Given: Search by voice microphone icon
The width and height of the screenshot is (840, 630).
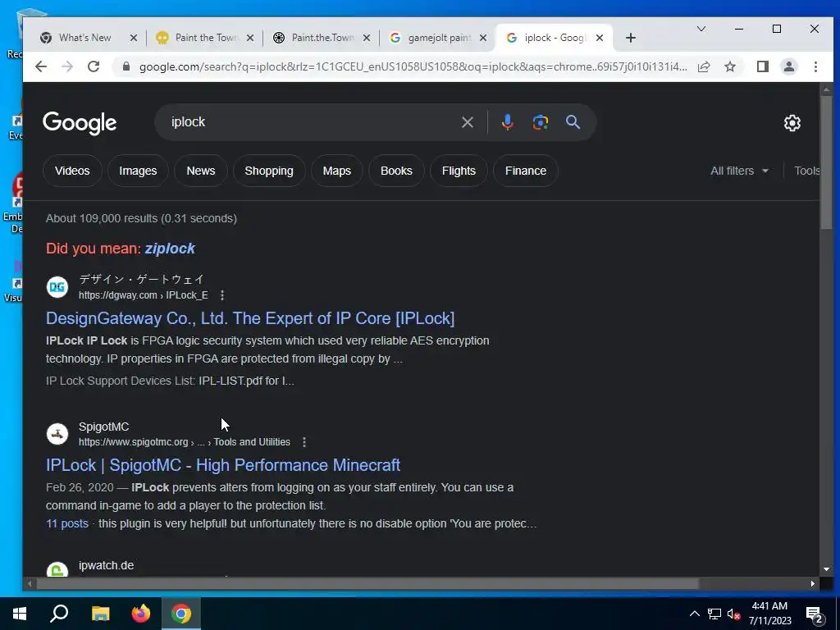Looking at the screenshot, I should [x=507, y=123].
